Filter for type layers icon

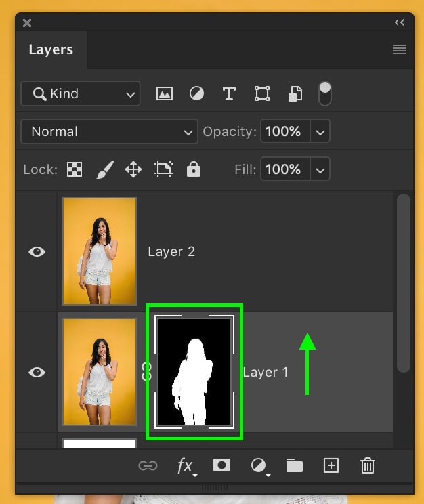(229, 94)
